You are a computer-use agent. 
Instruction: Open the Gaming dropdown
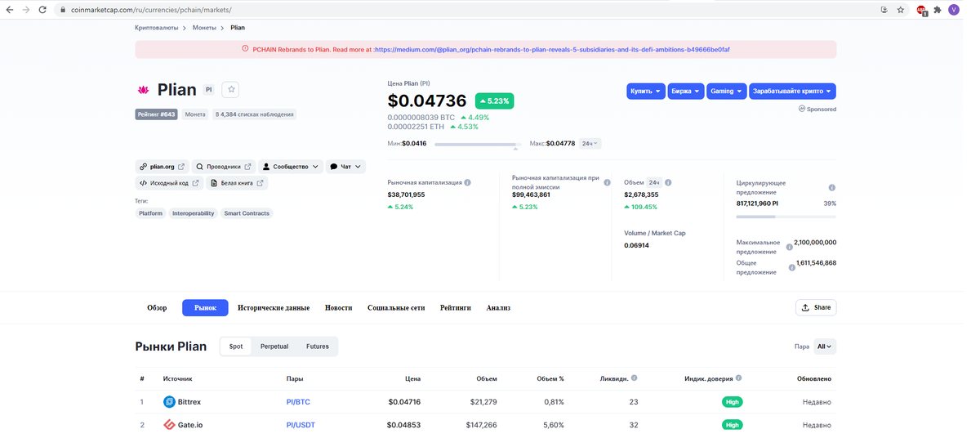point(726,92)
